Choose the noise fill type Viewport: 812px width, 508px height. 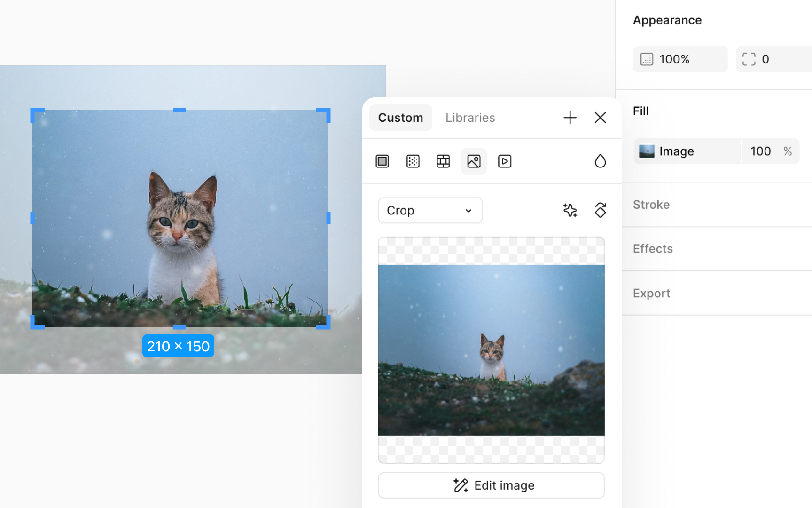coord(413,161)
